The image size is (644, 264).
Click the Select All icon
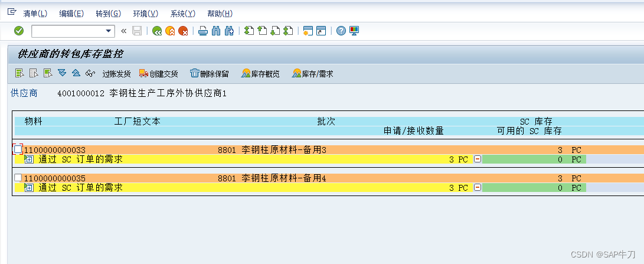coord(19,73)
